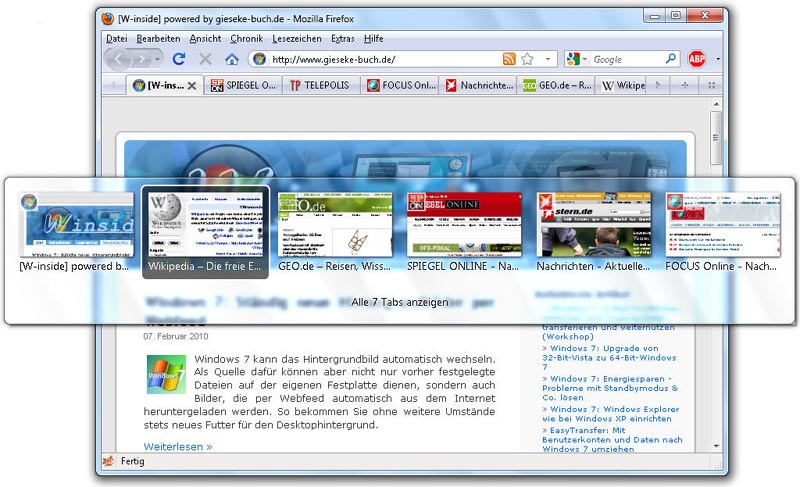Open the Lesezeichen menu
This screenshot has width=800, height=487.
pos(297,38)
